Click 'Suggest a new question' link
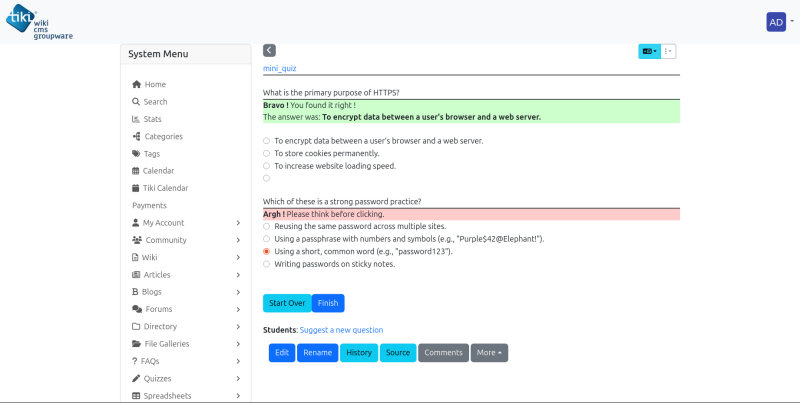 [341, 330]
